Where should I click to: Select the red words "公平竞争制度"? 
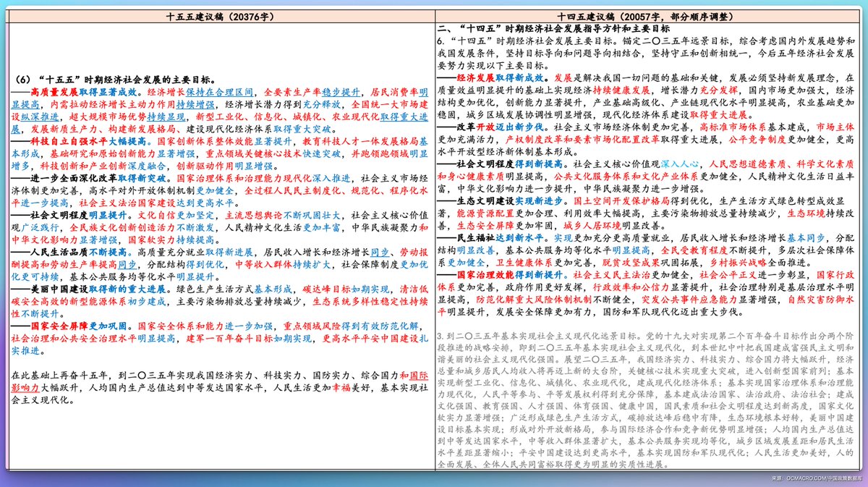(x=757, y=139)
